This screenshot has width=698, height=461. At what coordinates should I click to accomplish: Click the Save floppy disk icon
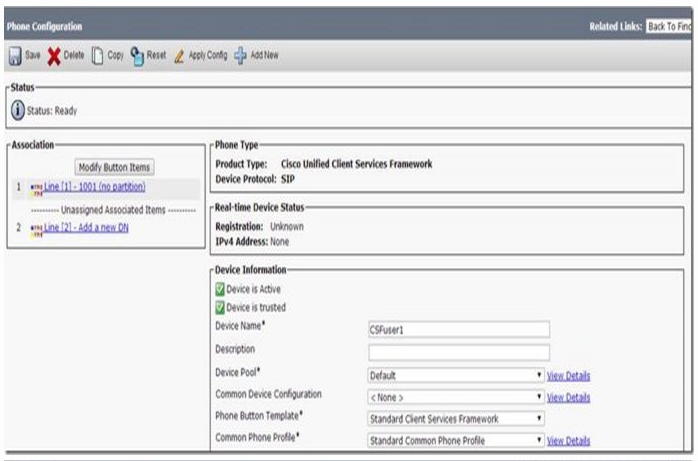[x=15, y=56]
